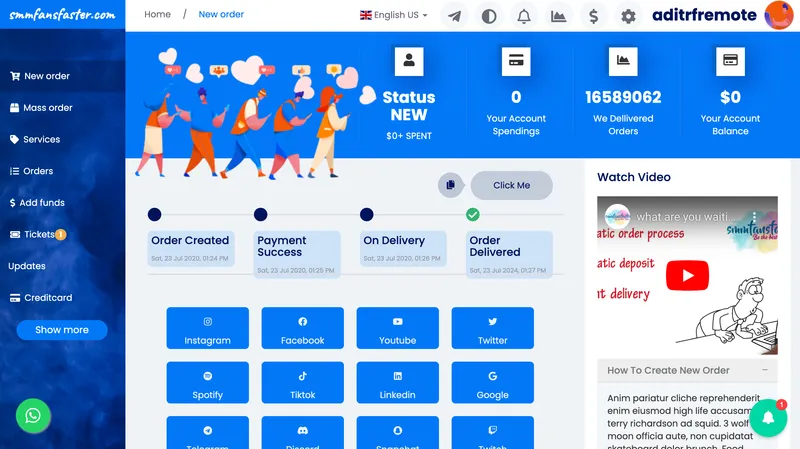Click the Account Spendings card icon
800x449 pixels.
coord(516,61)
